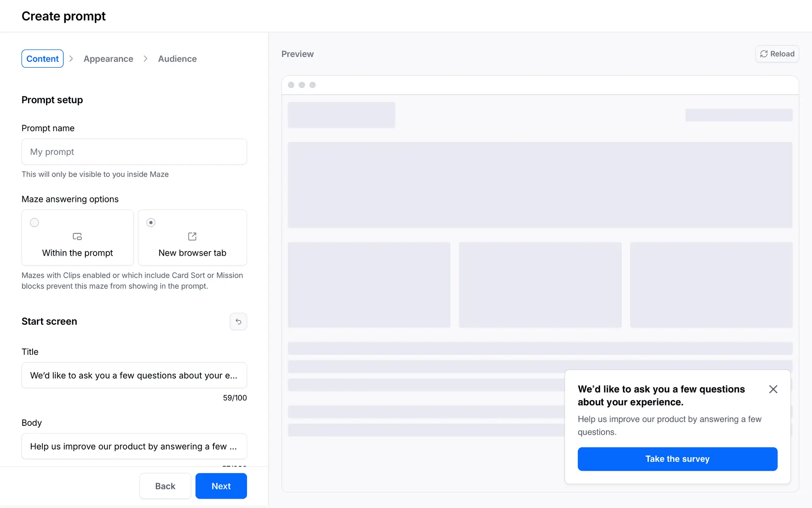Select the Within the prompt radio button
Image resolution: width=812 pixels, height=508 pixels.
tap(35, 223)
